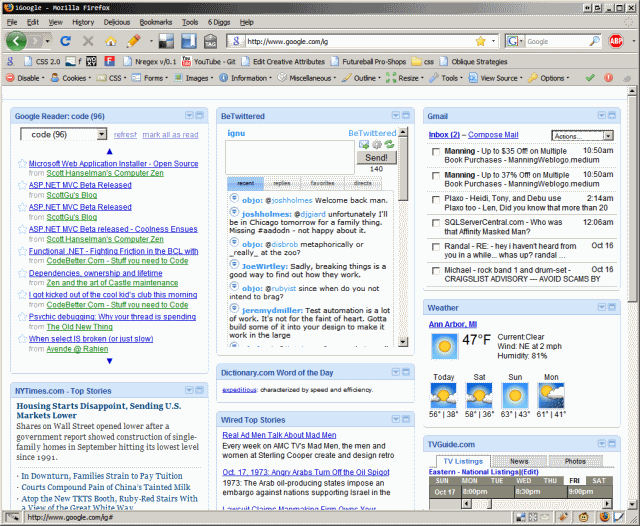Open the YouTube - Git bookmark
Image resolution: width=640 pixels, height=526 pixels.
point(209,62)
